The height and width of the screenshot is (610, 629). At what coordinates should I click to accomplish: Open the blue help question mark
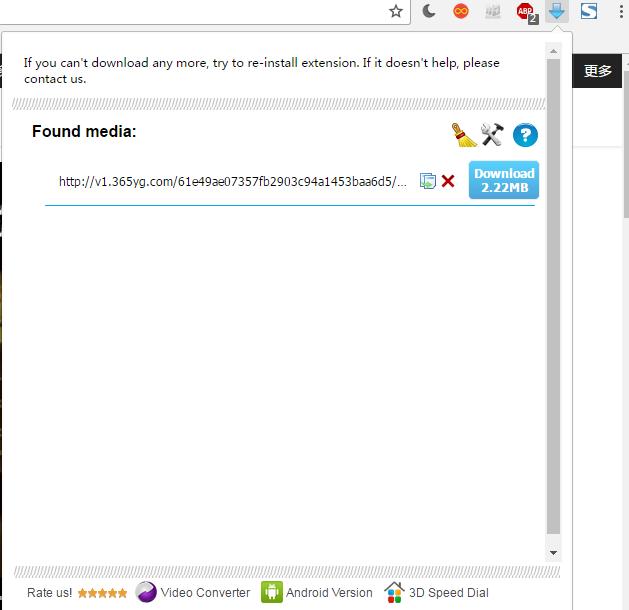[x=525, y=135]
